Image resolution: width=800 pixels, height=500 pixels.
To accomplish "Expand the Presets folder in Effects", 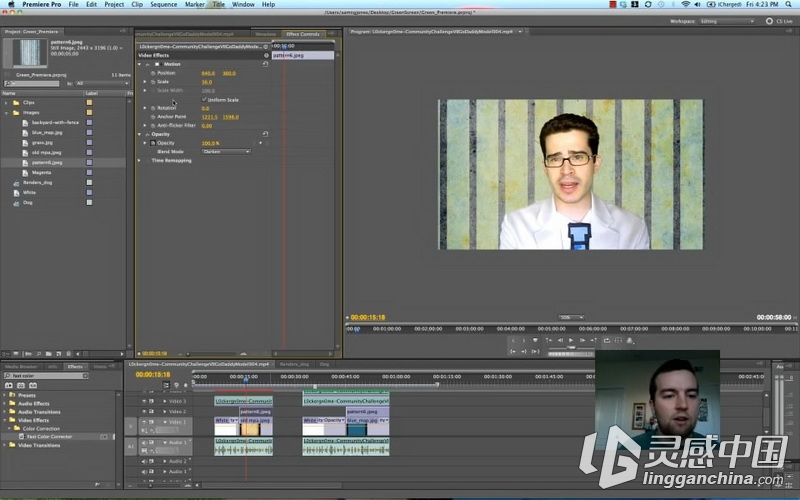I will (5, 395).
